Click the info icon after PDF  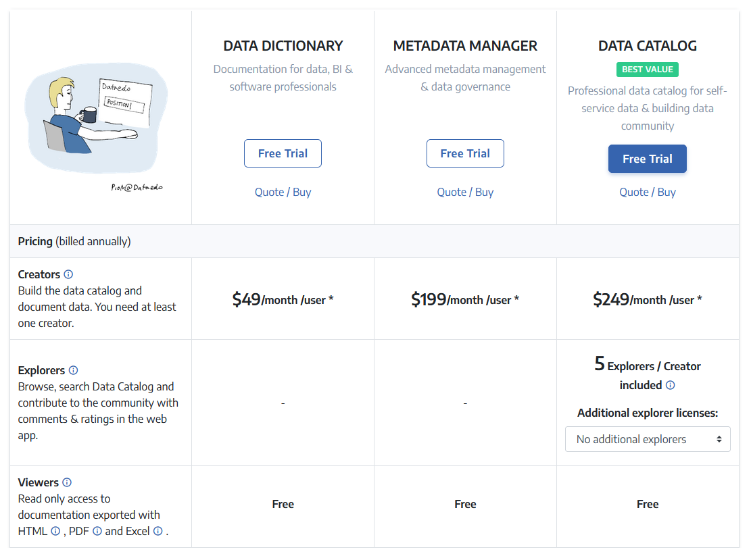coord(97,531)
